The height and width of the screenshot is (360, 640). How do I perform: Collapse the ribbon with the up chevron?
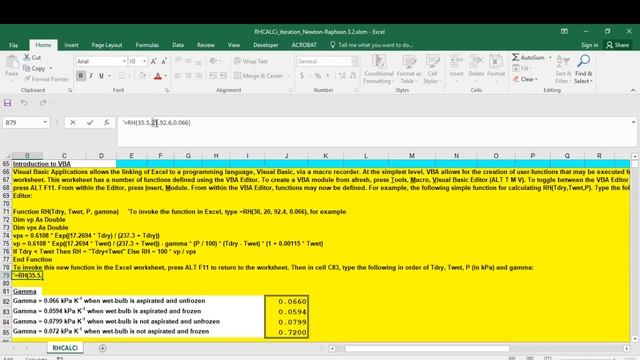pos(633,90)
